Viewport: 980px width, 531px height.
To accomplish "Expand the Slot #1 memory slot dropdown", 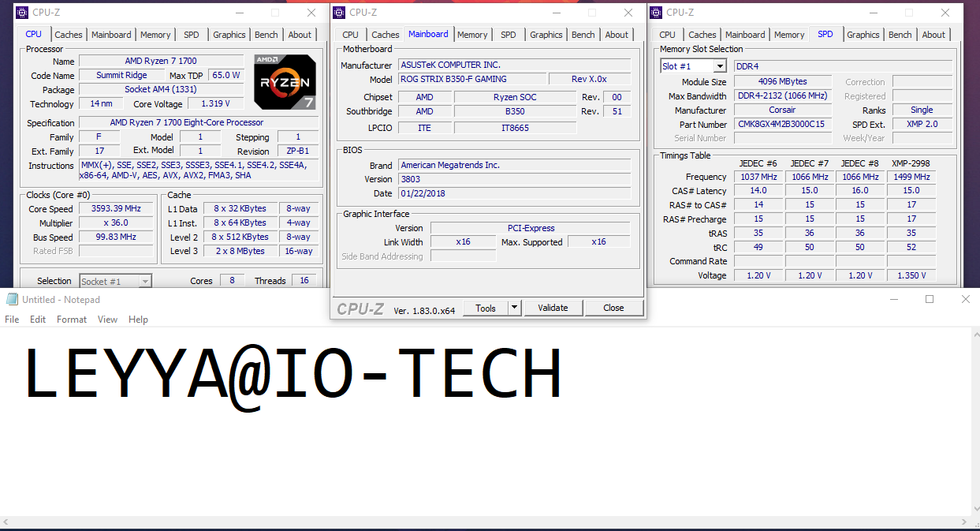I will pos(720,67).
